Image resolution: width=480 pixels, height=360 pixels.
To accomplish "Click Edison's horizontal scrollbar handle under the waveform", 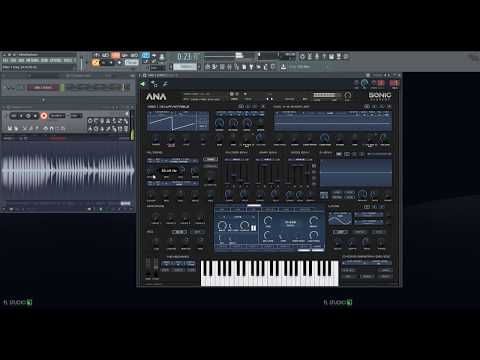I will click(x=125, y=203).
